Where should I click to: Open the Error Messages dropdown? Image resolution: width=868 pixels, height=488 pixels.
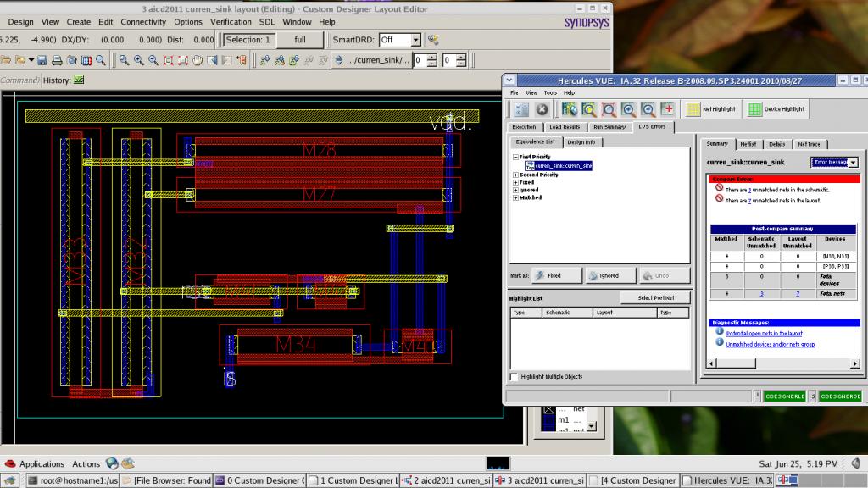(852, 162)
